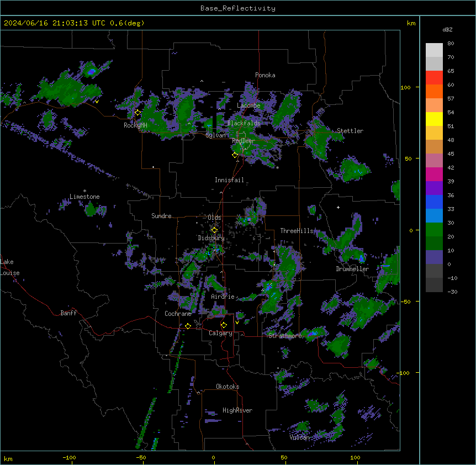The height and width of the screenshot is (465, 476).
Task: Click the Airdrie city label
Action: [x=223, y=297]
